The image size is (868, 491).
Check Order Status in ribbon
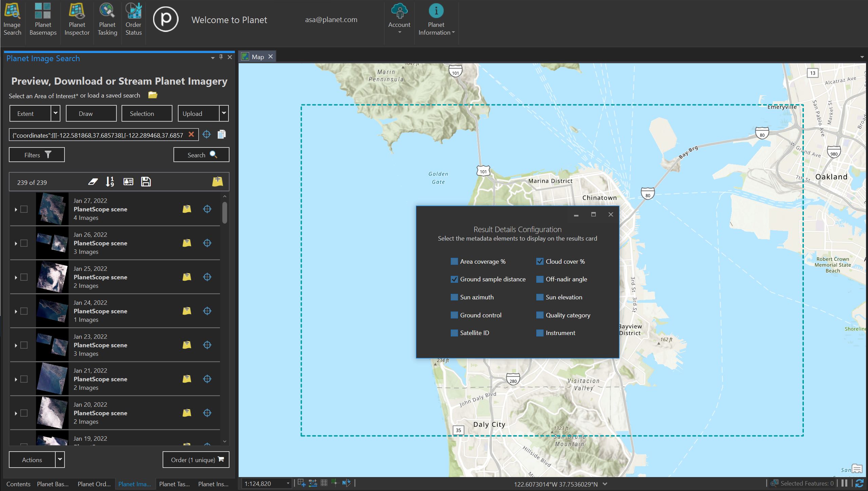click(133, 19)
